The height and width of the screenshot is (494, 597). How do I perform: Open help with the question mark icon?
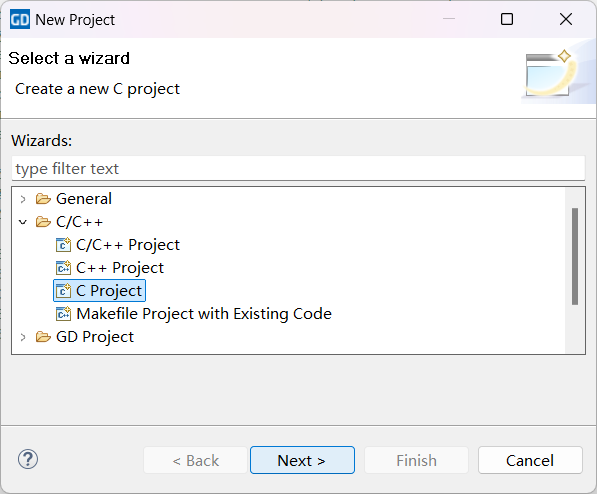click(28, 459)
